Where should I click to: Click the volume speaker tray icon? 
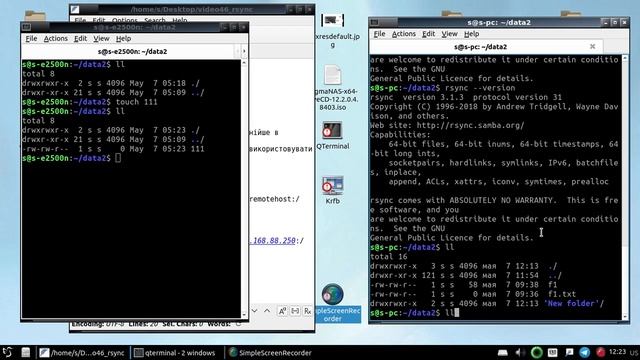click(x=520, y=352)
